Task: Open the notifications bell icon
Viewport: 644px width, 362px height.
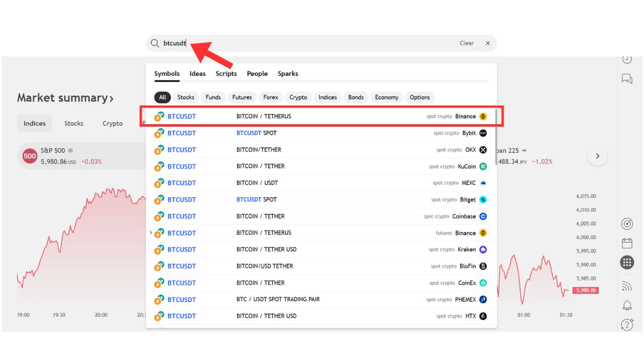Action: click(x=627, y=305)
